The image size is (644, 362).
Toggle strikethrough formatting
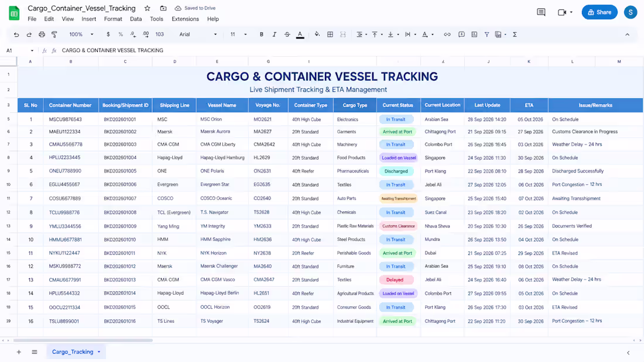[x=287, y=35]
